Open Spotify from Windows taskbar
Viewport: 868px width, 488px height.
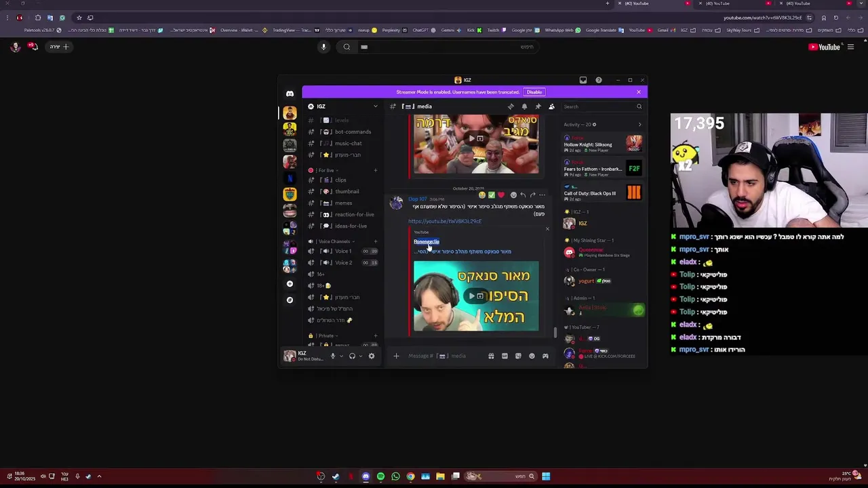380,476
